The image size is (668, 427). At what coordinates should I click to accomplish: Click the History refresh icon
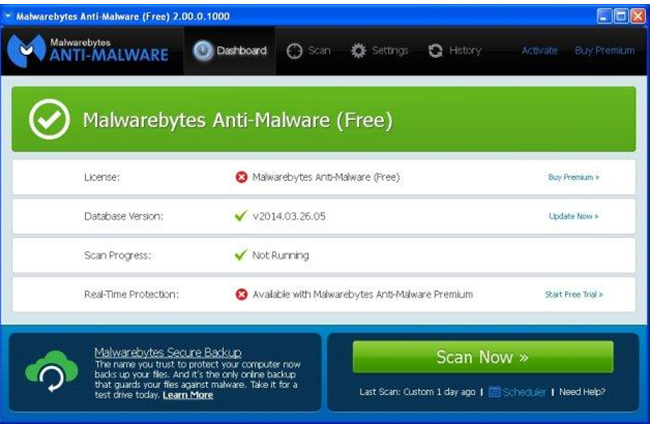(x=435, y=51)
